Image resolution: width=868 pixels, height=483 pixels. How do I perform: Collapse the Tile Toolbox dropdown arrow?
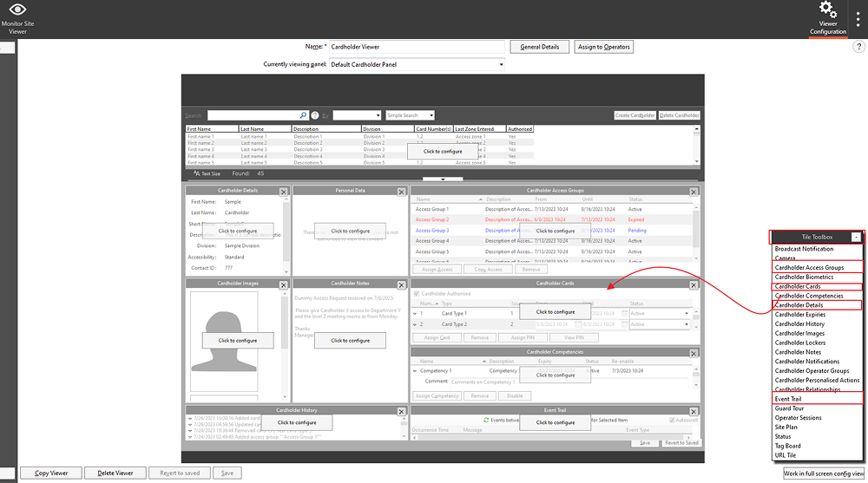[856, 237]
